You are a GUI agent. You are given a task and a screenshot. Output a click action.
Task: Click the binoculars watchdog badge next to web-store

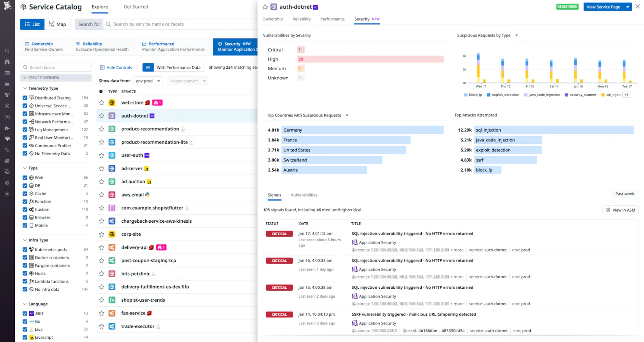click(x=157, y=102)
